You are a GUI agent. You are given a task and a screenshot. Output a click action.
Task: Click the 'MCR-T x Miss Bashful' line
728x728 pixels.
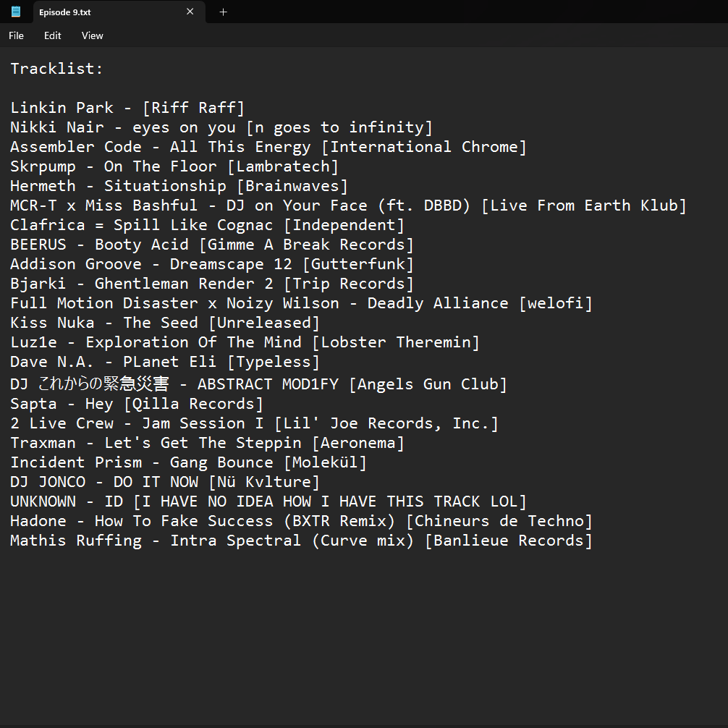pos(348,206)
